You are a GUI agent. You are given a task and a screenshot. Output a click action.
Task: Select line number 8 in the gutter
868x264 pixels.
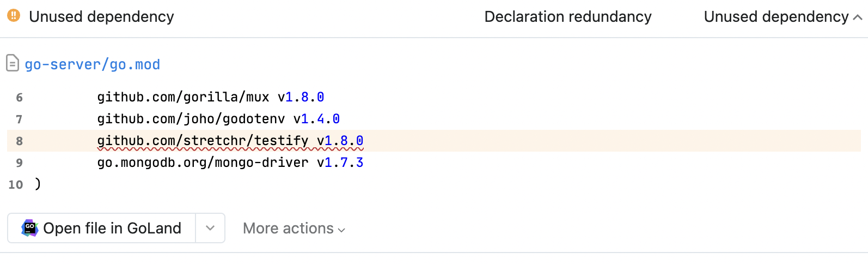[20, 141]
